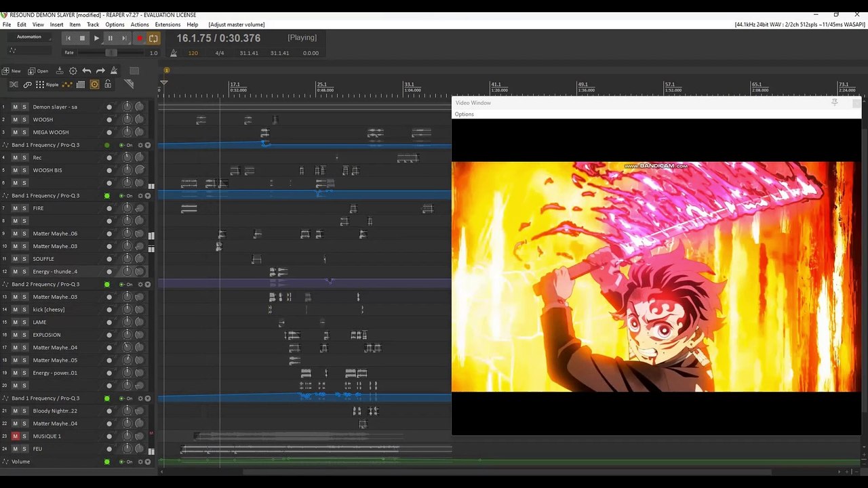Solo the WOOSH track
The image size is (868, 488).
tap(24, 119)
